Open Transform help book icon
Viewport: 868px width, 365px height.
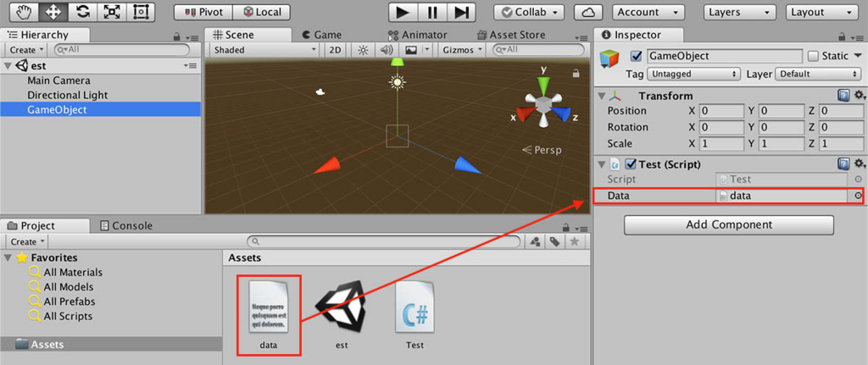click(x=843, y=96)
